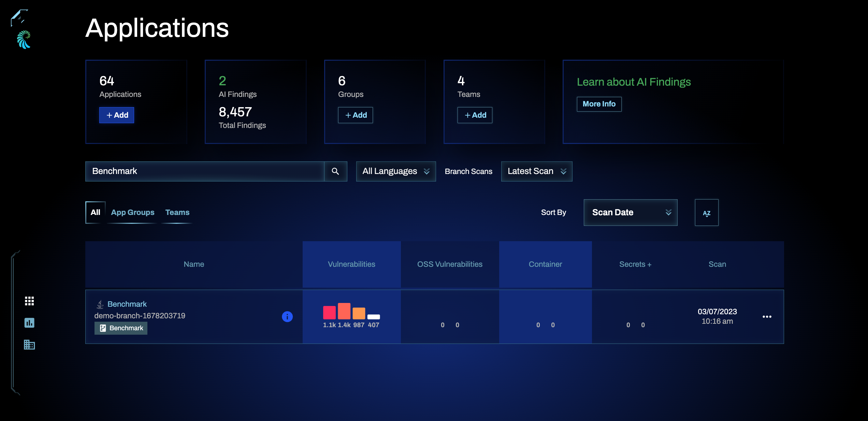Click the Scan column header
Viewport: 868px width, 421px height.
pyautogui.click(x=717, y=264)
